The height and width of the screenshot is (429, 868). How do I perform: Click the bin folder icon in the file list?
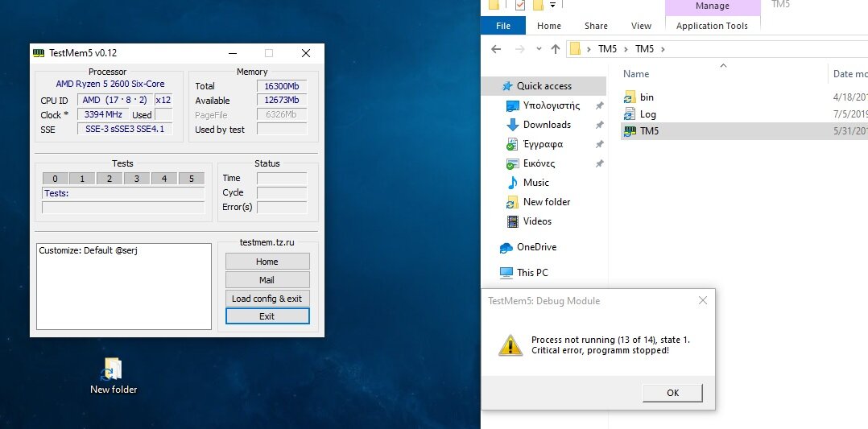[x=630, y=97]
